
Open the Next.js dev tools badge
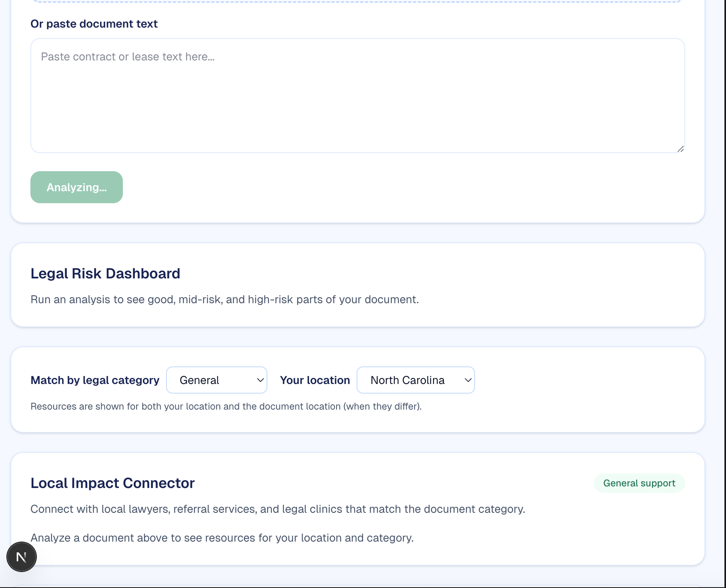[x=22, y=556]
